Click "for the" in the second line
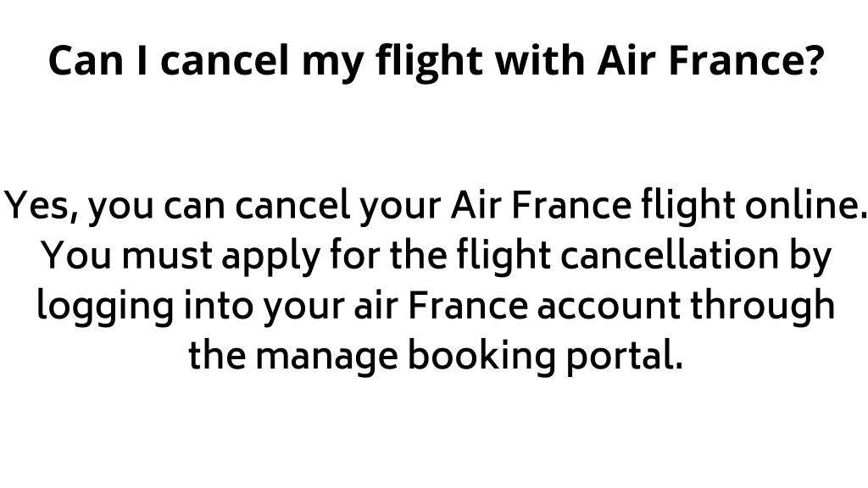The width and height of the screenshot is (868, 488). [x=388, y=256]
